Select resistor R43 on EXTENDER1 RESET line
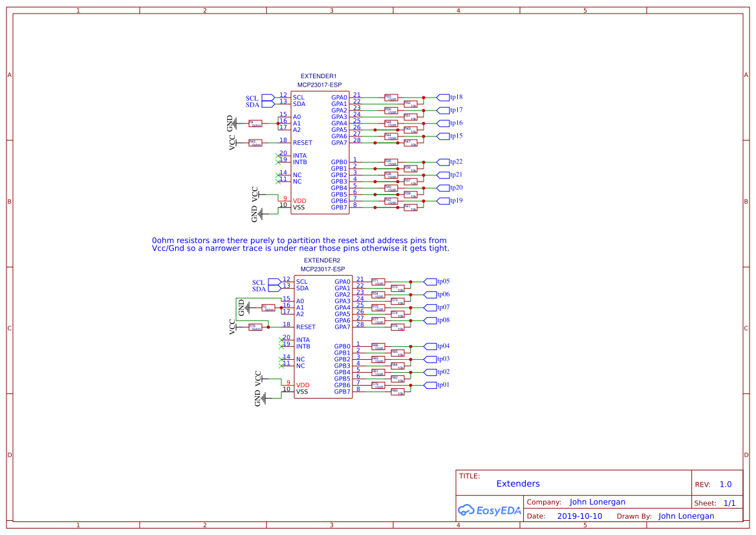756x535 pixels. click(255, 143)
